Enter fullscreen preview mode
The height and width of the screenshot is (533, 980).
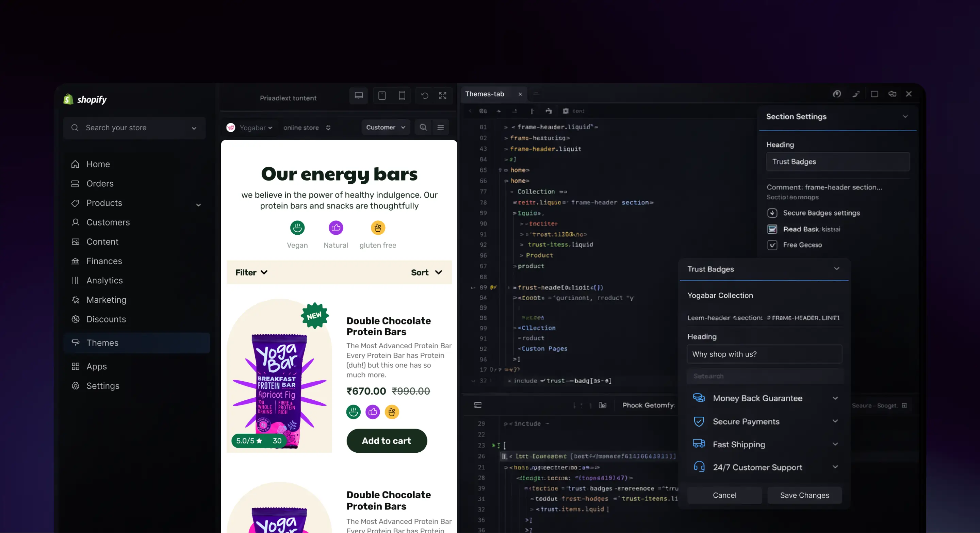(442, 96)
